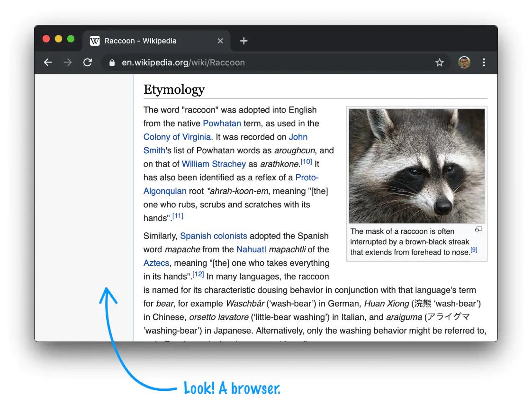
Task: Enlarge the raccoon image via its expand icon
Action: pos(478,229)
